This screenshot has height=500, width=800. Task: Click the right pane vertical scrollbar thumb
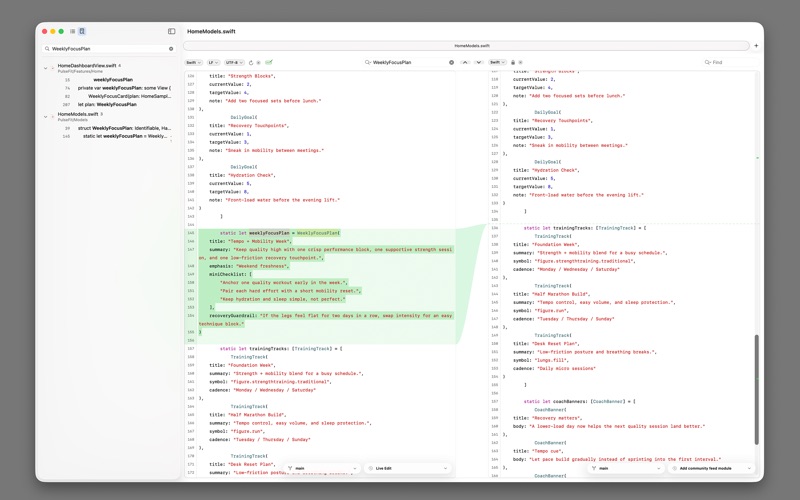pos(757,389)
